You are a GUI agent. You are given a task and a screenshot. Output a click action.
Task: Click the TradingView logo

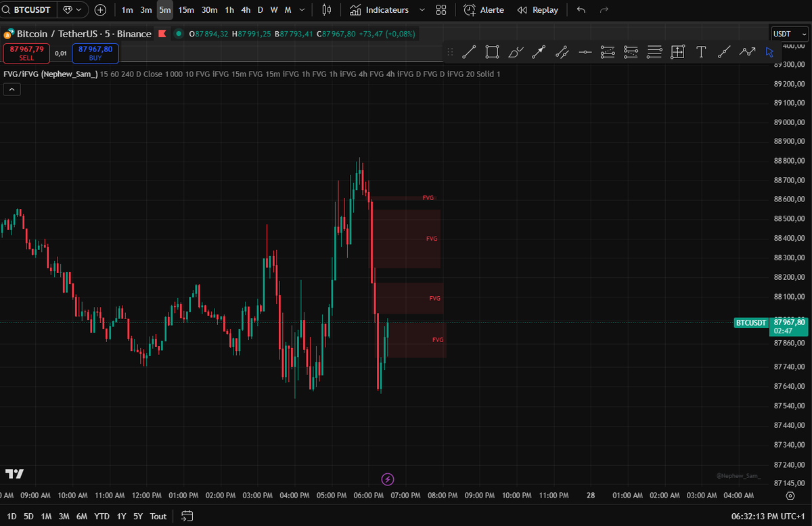coord(14,474)
